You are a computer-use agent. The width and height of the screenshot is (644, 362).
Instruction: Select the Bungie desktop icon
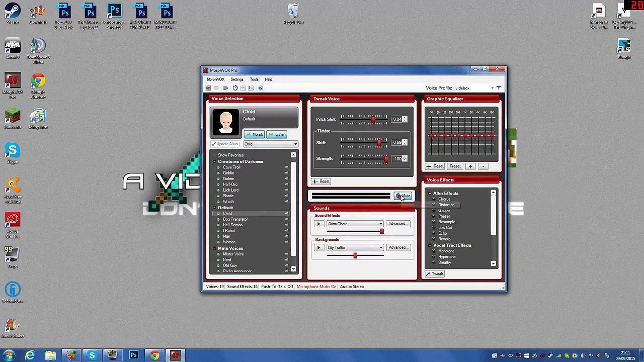pos(624,49)
